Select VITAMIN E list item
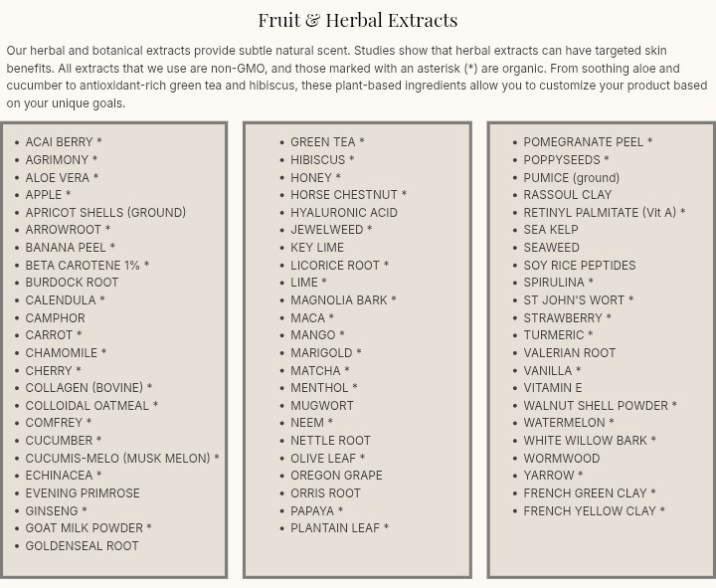 coord(553,387)
